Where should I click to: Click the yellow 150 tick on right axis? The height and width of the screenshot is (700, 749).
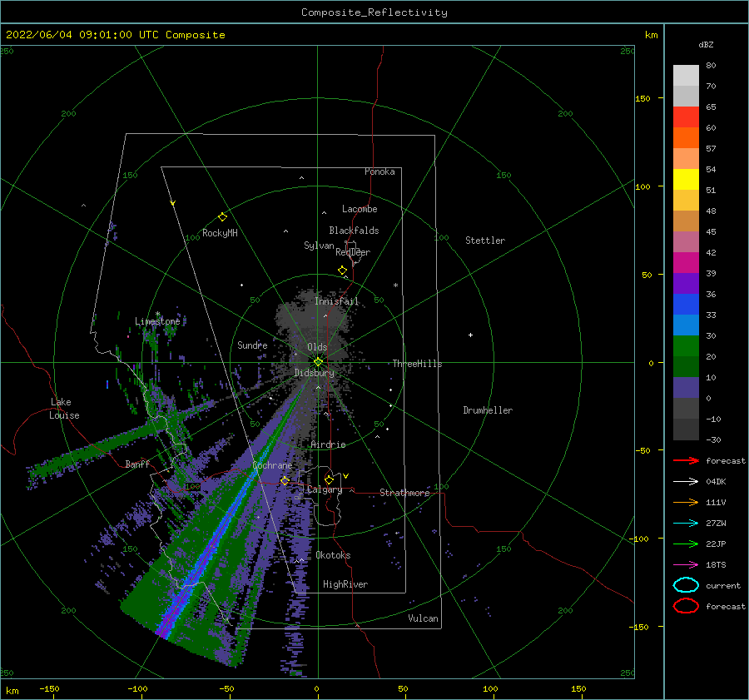coord(642,98)
